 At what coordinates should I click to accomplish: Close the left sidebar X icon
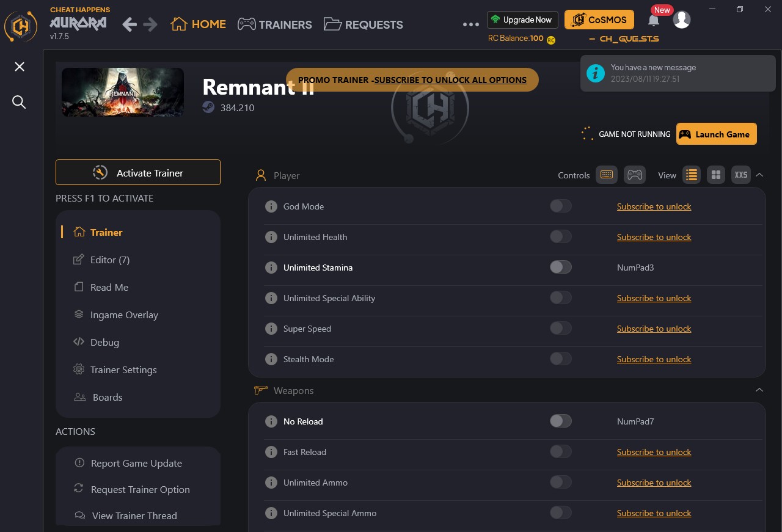coord(20,67)
